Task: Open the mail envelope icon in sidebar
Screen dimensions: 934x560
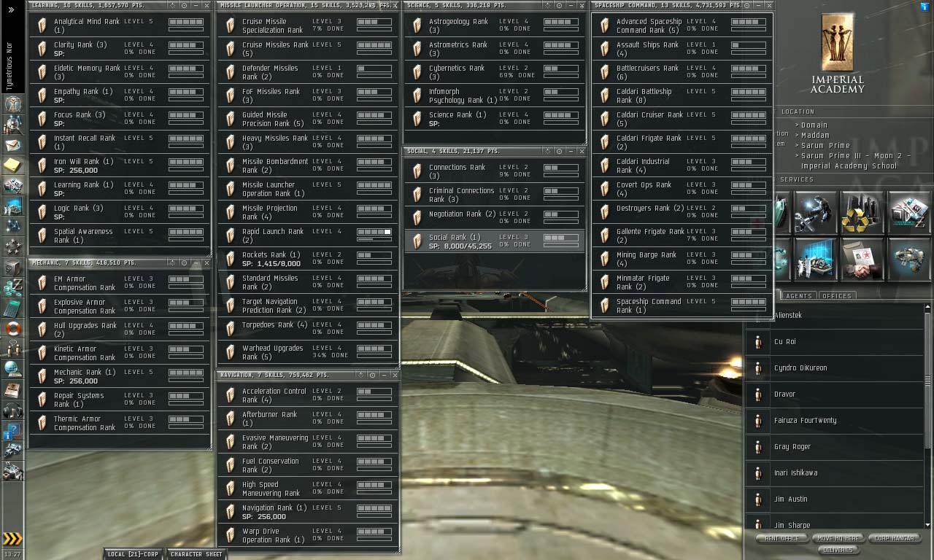Action: coord(13,145)
